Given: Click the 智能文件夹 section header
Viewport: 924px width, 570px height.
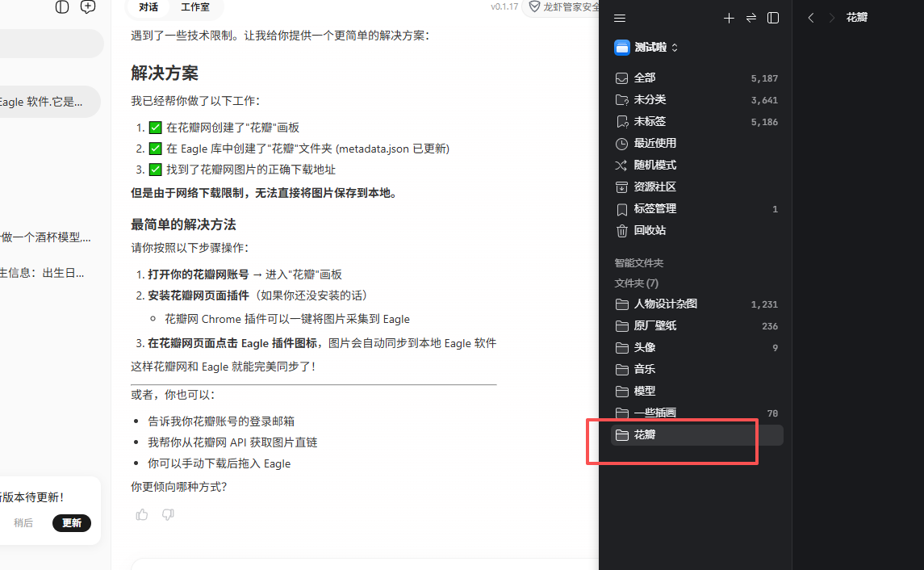Looking at the screenshot, I should pyautogui.click(x=639, y=263).
